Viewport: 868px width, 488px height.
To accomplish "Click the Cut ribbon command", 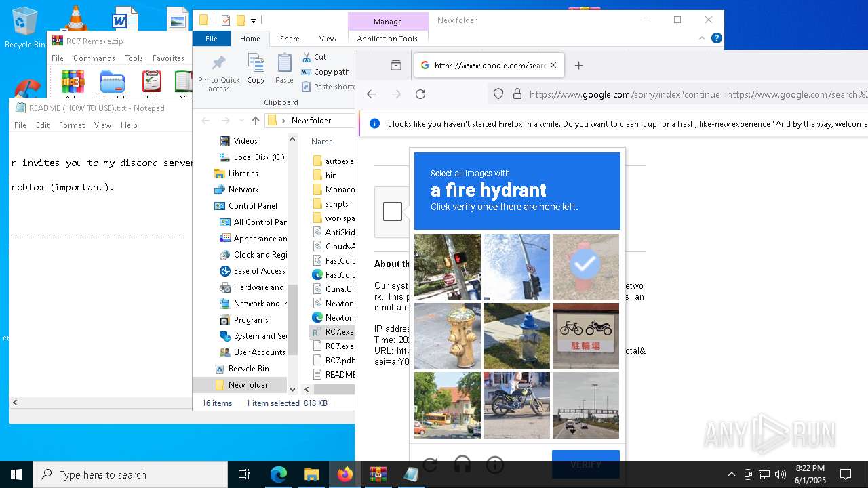I will [x=314, y=57].
